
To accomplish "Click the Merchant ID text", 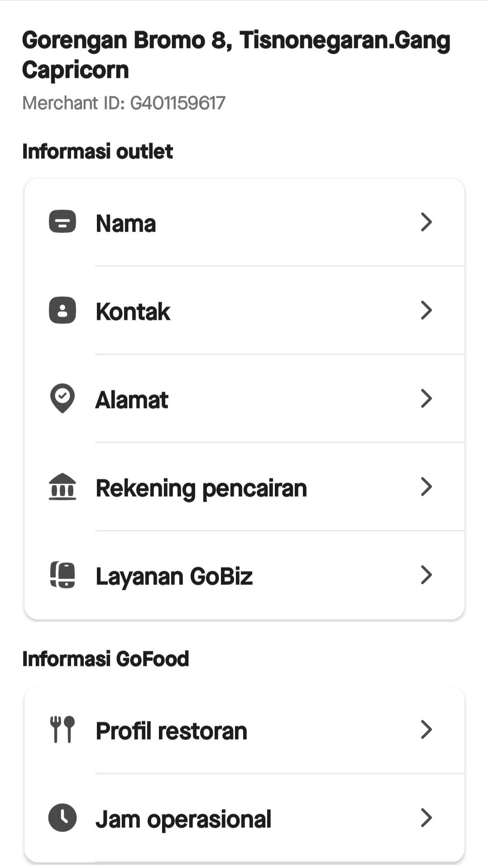I will coord(124,103).
